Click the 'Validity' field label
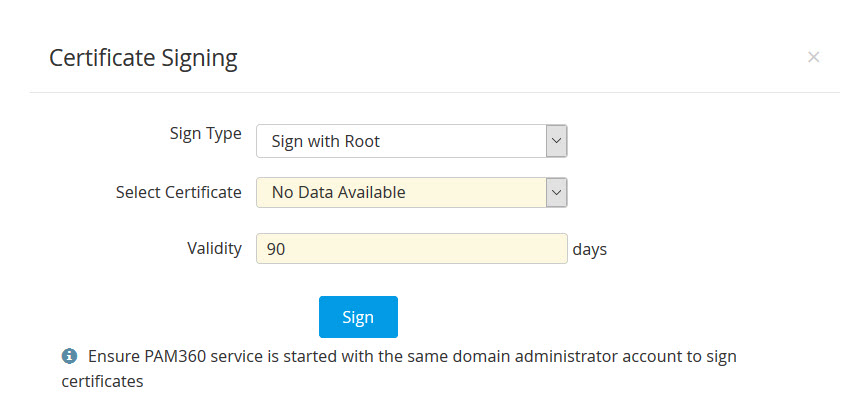The height and width of the screenshot is (412, 866). pos(214,248)
